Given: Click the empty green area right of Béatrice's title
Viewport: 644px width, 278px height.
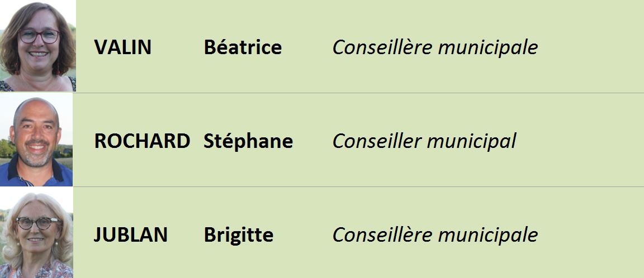Looking at the screenshot, I should 591,46.
